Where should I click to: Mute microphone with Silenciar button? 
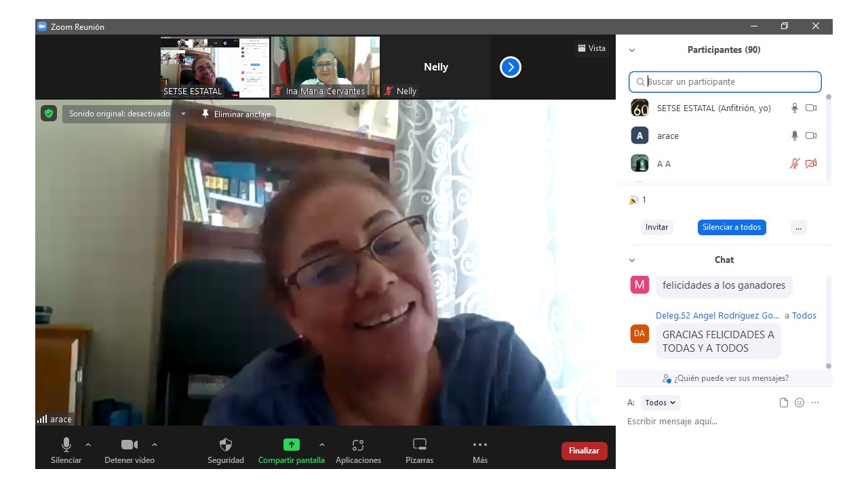point(66,451)
